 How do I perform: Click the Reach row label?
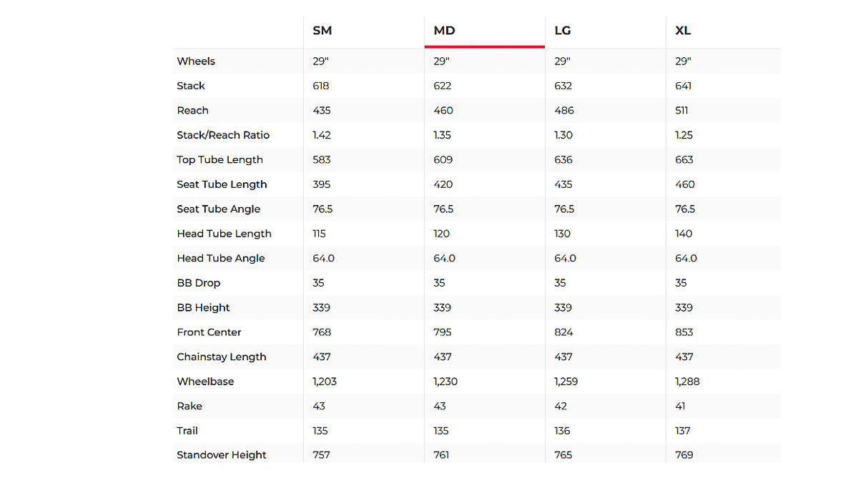click(x=193, y=111)
